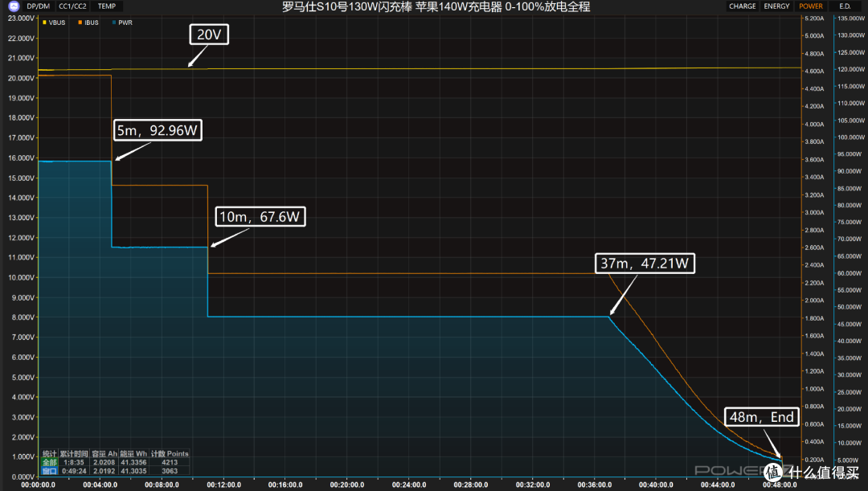Click the 16.000V voltage axis label
868x491 pixels.
21,158
